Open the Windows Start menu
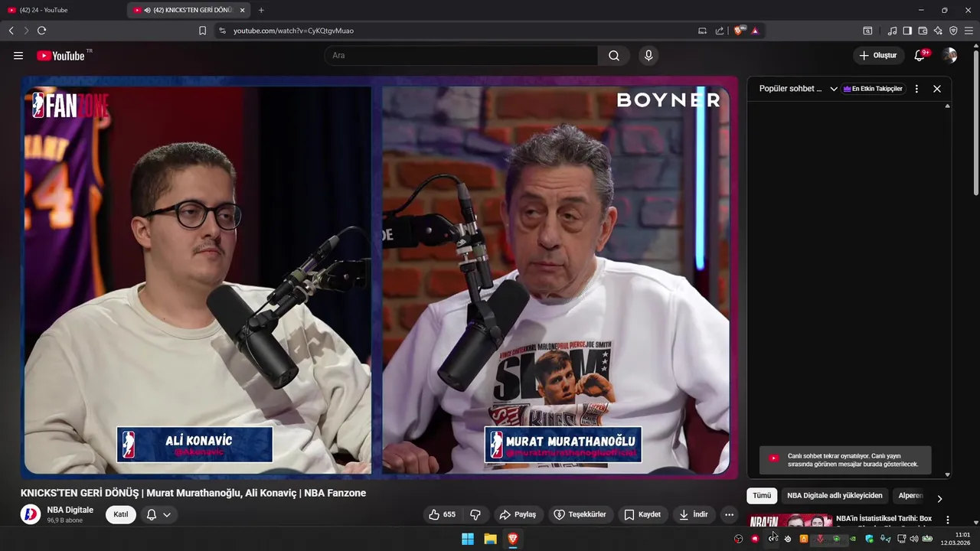This screenshot has height=551, width=980. pyautogui.click(x=468, y=539)
